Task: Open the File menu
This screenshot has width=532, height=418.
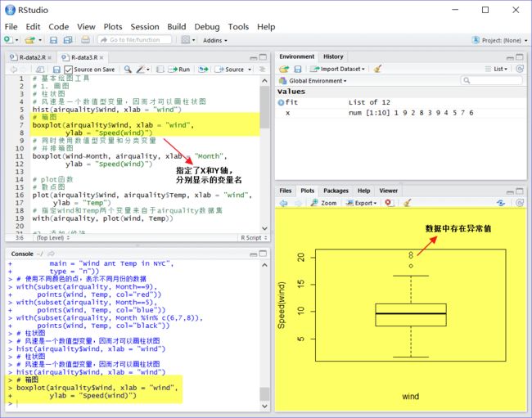Action: [x=11, y=26]
